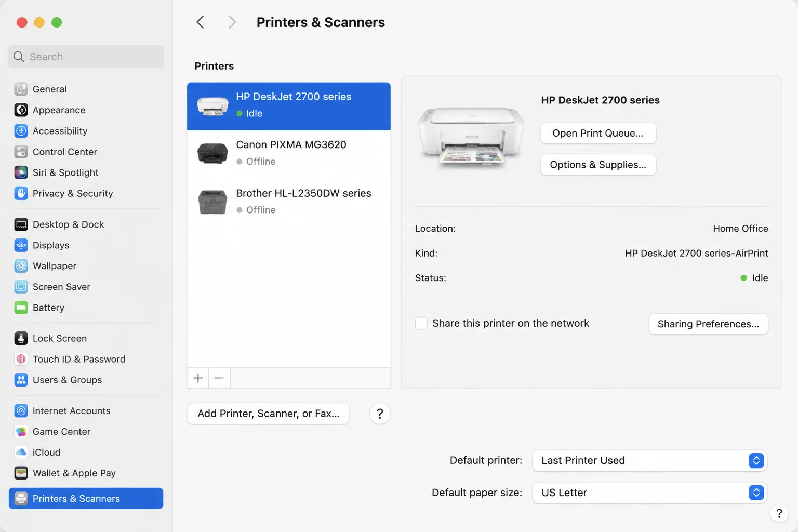Click the iCloud cloud icon
The width and height of the screenshot is (798, 532).
[21, 453]
